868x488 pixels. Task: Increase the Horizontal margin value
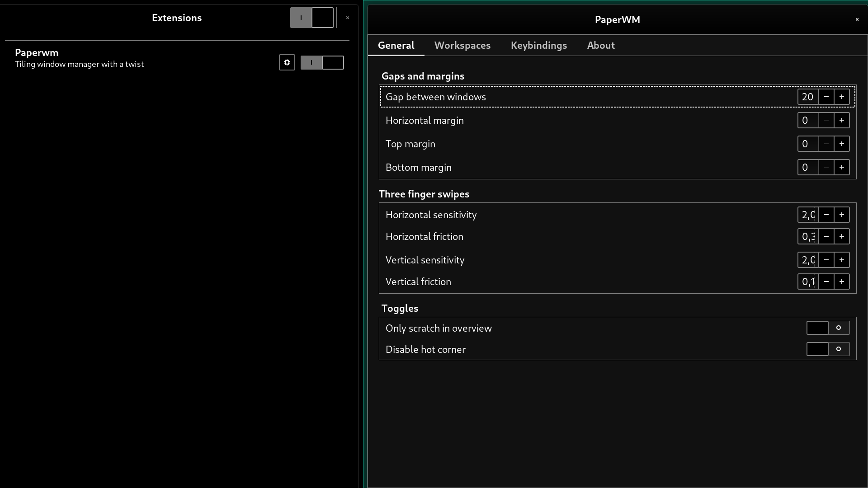point(842,120)
